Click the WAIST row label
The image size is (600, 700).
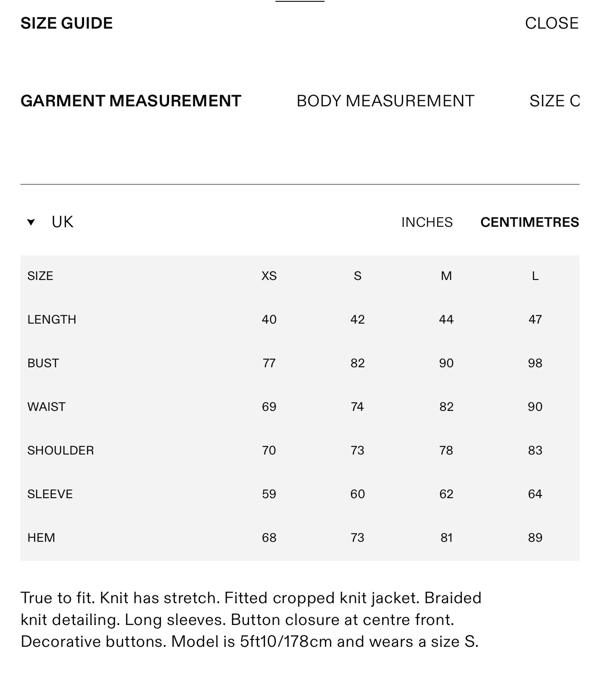46,407
